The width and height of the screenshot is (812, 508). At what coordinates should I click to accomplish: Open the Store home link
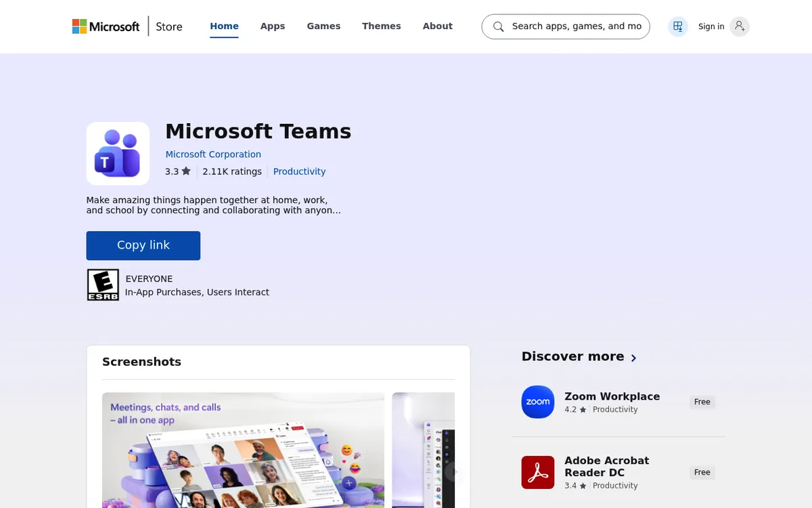click(x=169, y=26)
